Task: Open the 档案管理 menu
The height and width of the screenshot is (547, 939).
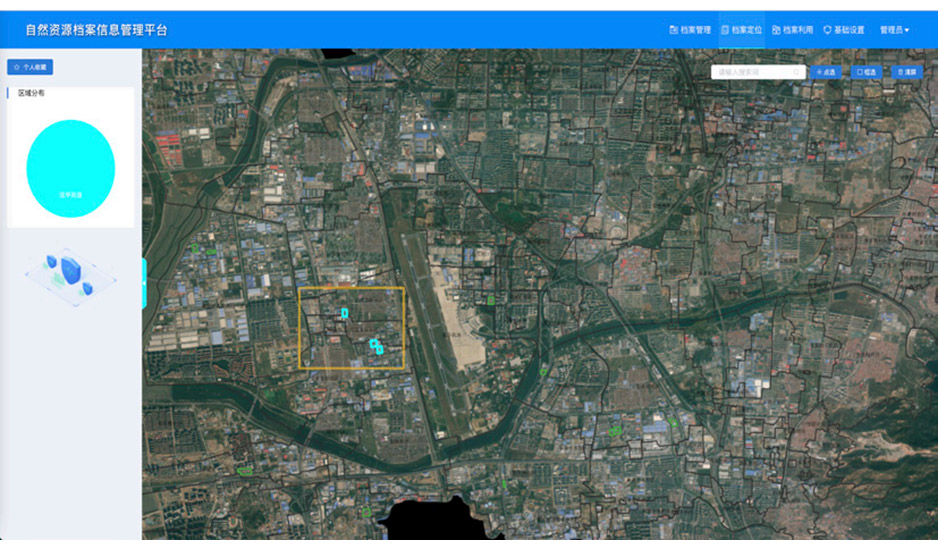Action: [x=690, y=30]
